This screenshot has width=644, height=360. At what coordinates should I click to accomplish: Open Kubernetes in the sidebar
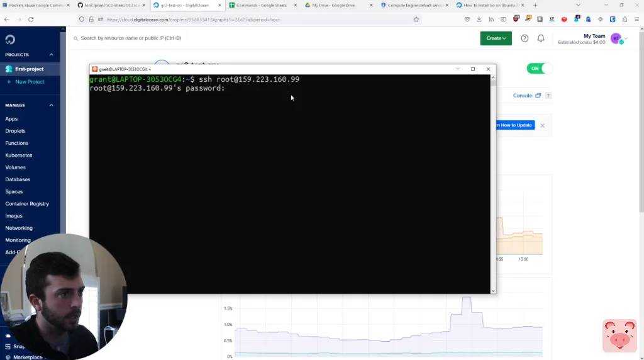pyautogui.click(x=19, y=155)
